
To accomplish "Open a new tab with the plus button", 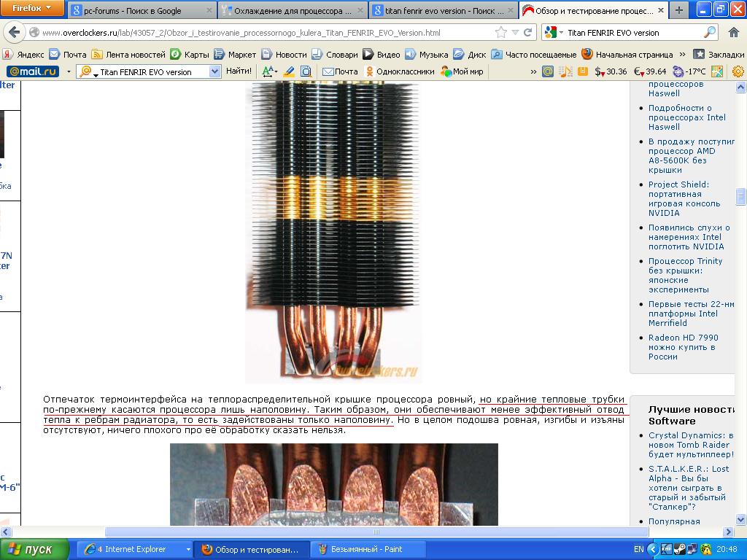I will [x=679, y=10].
